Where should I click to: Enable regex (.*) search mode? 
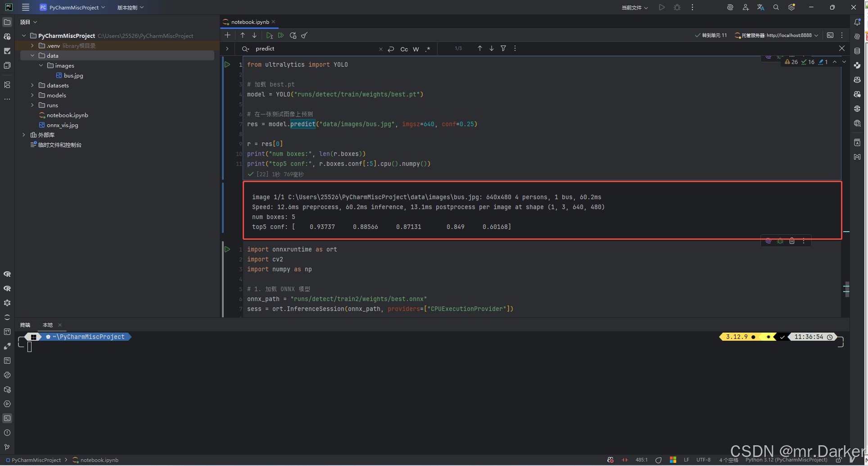click(428, 49)
